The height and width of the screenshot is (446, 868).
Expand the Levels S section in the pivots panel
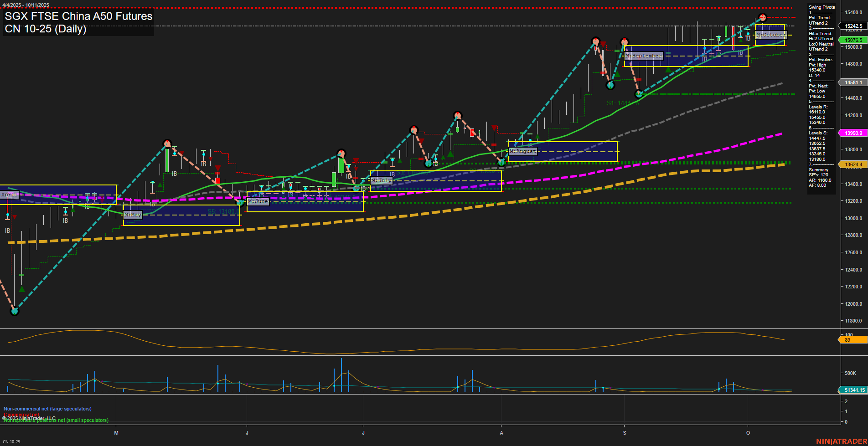point(818,133)
